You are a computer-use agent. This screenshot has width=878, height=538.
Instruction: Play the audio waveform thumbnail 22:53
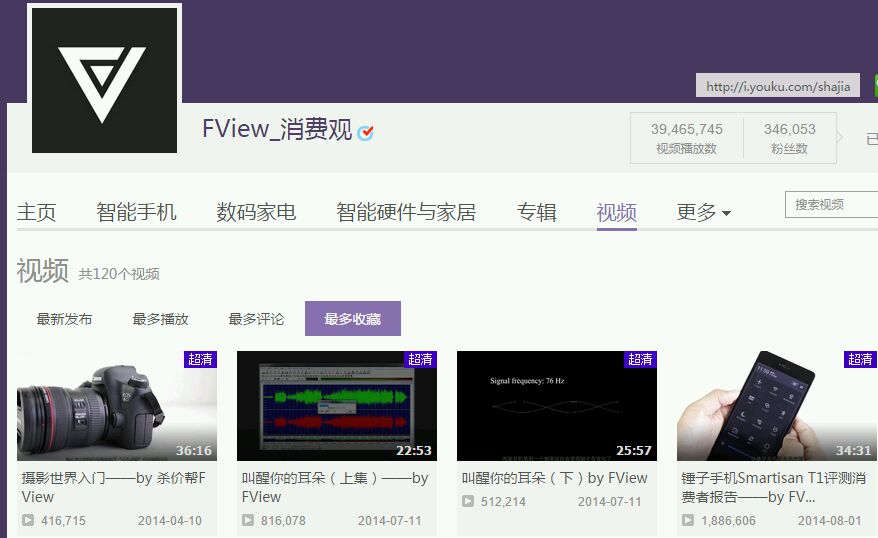coord(337,406)
